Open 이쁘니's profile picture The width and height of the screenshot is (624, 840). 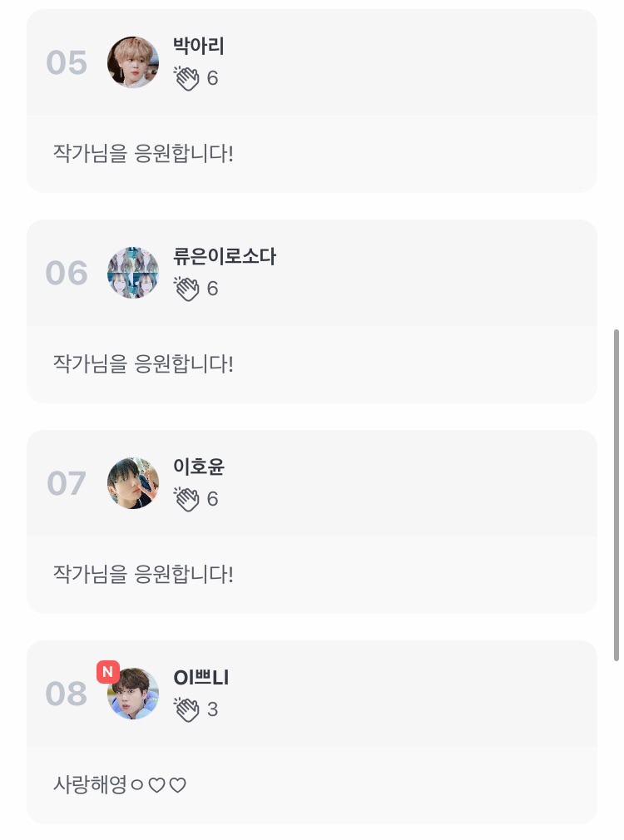pos(135,695)
